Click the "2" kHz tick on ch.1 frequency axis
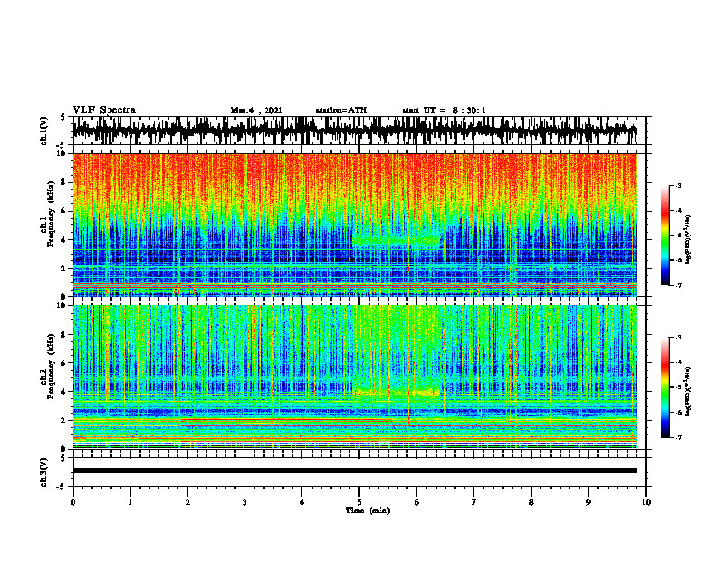Image resolution: width=728 pixels, height=563 pixels. click(x=63, y=269)
